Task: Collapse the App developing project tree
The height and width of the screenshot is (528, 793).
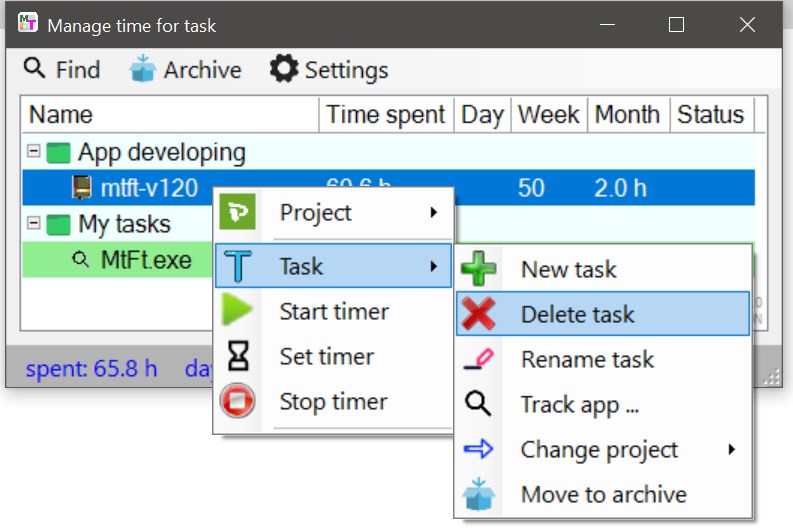Action: pyautogui.click(x=33, y=152)
